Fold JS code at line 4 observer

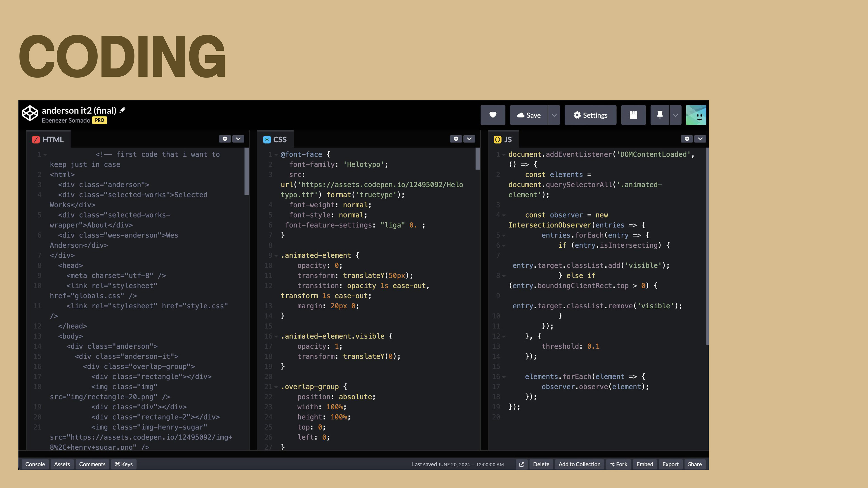[504, 215]
